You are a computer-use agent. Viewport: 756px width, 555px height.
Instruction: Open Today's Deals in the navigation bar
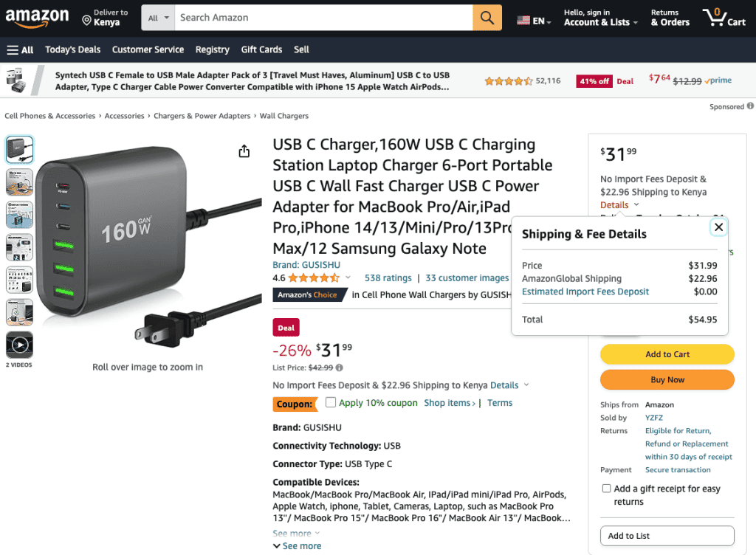click(x=72, y=49)
